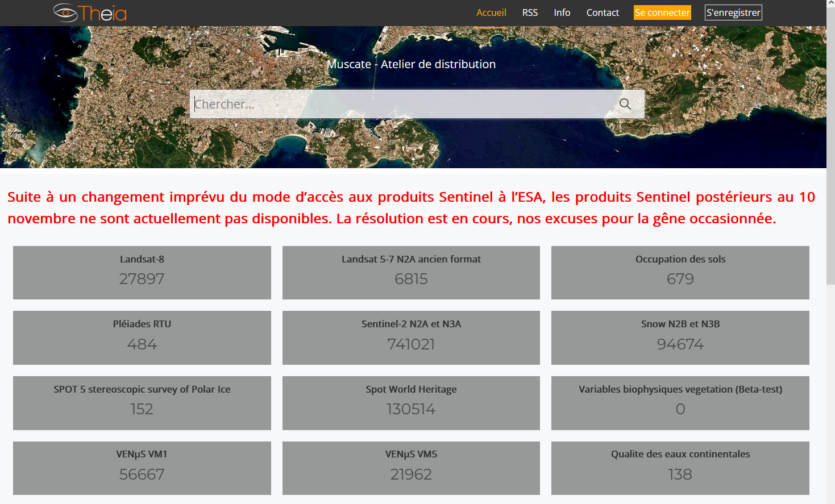
Task: Click the Occupation des sols count 679
Action: (680, 279)
